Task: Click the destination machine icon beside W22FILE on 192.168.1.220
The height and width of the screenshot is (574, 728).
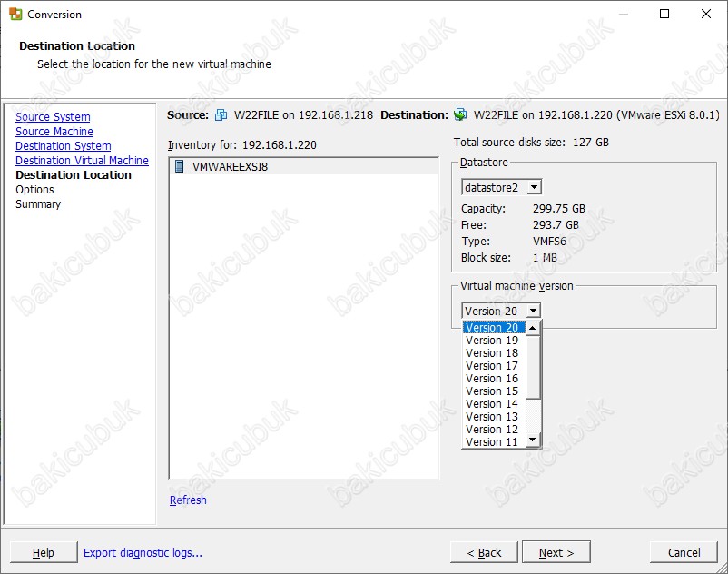Action: point(460,114)
